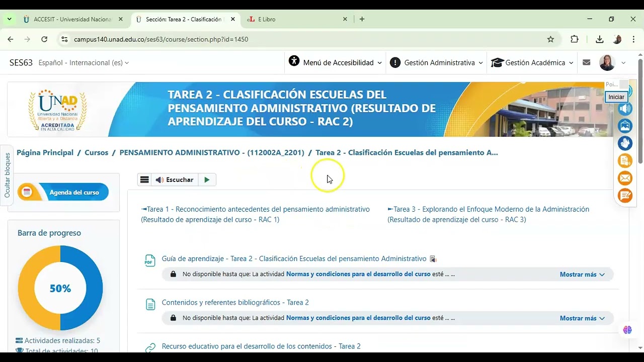Close the E Libro browser tab

(x=345, y=19)
